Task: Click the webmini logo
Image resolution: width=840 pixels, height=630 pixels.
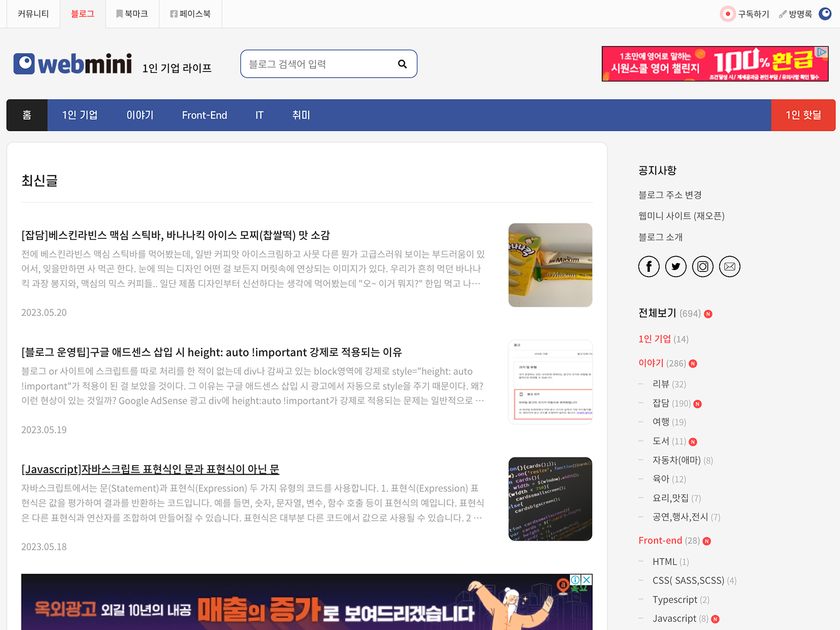Action: click(x=72, y=64)
